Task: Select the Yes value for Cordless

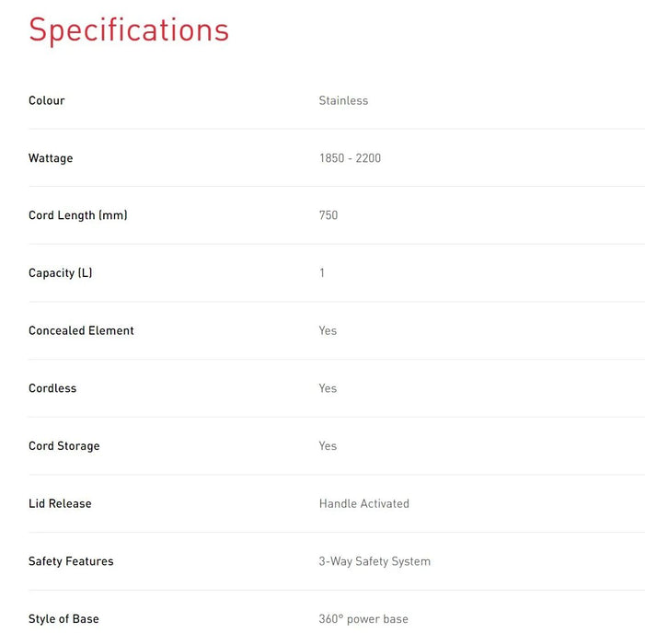Action: [328, 388]
